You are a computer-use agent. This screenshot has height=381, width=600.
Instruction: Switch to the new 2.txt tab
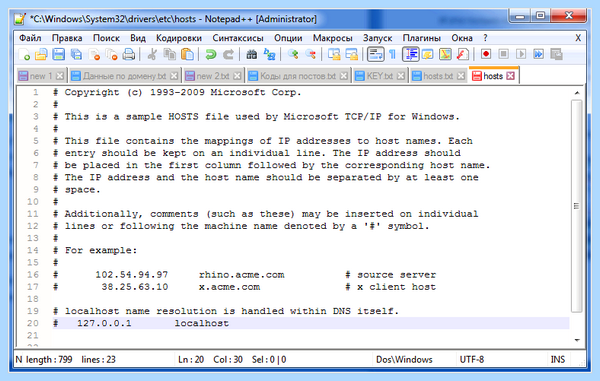213,76
